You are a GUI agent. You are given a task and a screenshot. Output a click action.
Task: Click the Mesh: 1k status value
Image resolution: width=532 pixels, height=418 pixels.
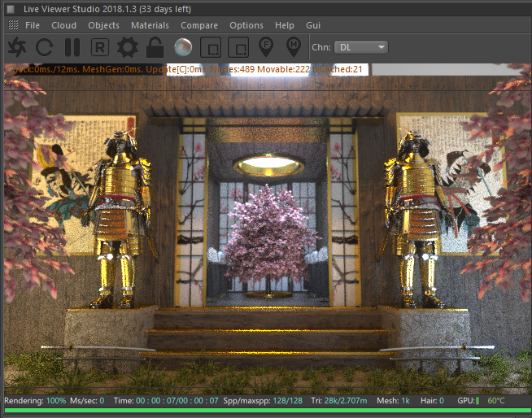[393, 401]
